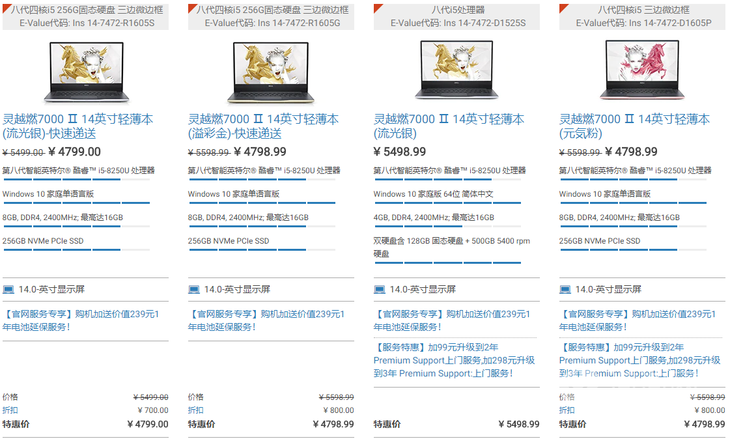Screen dimensions: 730x439
Task: Open 服务特惠 Premium Support offer on D1525S card
Action: click(454, 360)
